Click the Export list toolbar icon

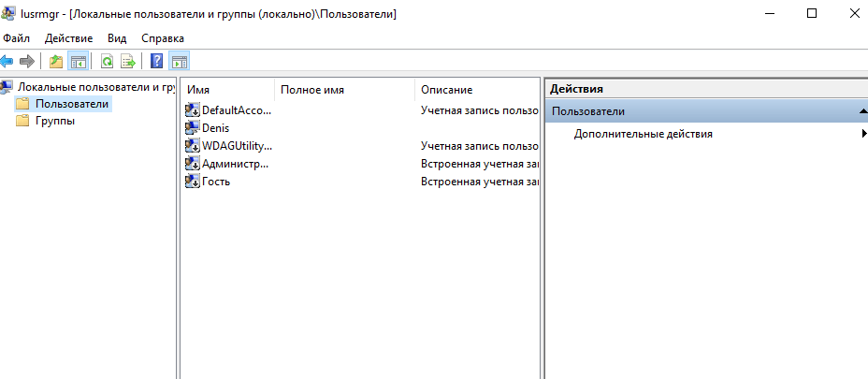127,62
